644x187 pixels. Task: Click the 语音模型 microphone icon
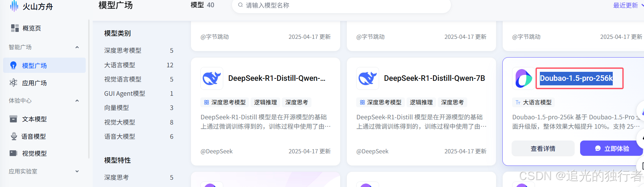click(14, 136)
